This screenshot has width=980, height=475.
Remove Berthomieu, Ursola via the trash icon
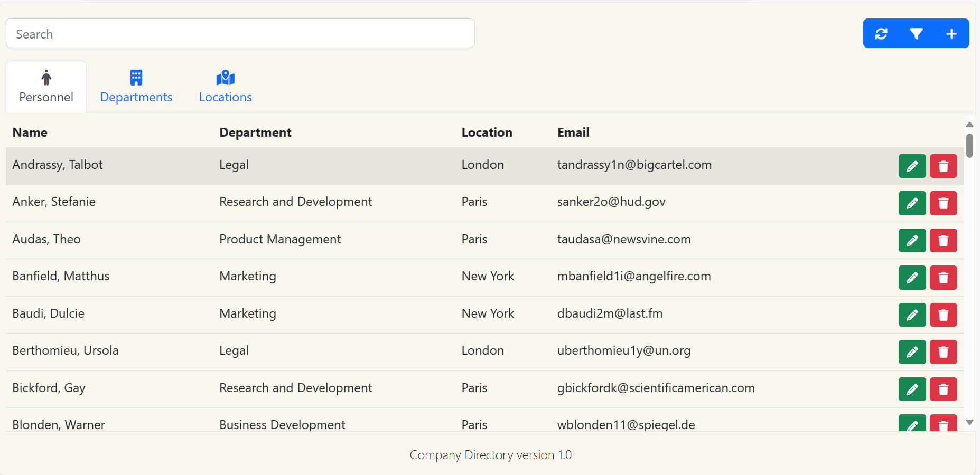(x=943, y=352)
